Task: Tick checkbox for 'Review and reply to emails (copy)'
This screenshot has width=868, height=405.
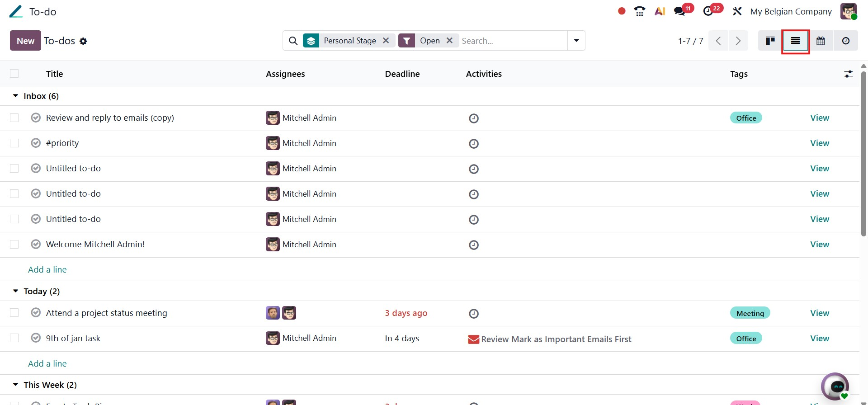Action: click(x=14, y=118)
